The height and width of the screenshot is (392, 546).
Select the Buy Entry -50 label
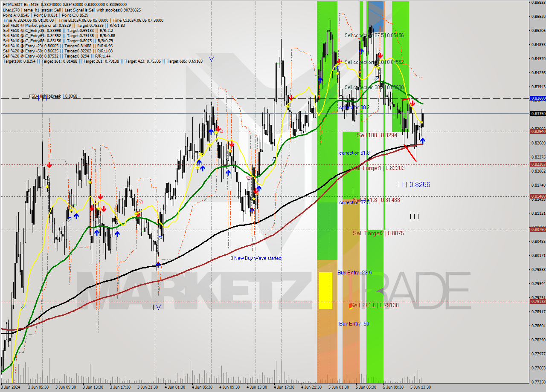click(x=354, y=323)
